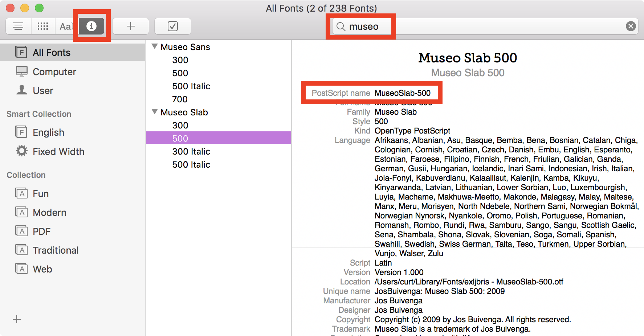Add new collection with bottom plus
Viewport: 644px width, 336px height.
click(17, 319)
